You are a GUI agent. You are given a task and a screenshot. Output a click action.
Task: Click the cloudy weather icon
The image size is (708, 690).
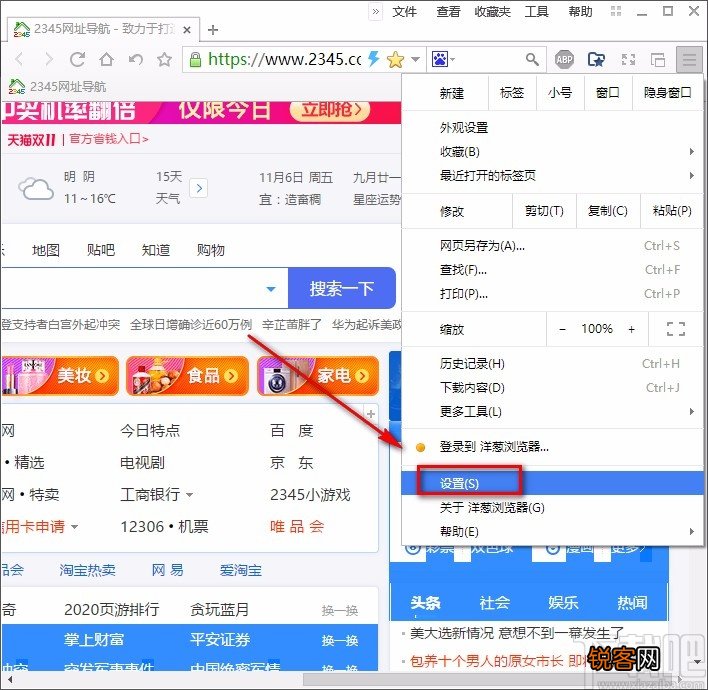click(x=36, y=188)
